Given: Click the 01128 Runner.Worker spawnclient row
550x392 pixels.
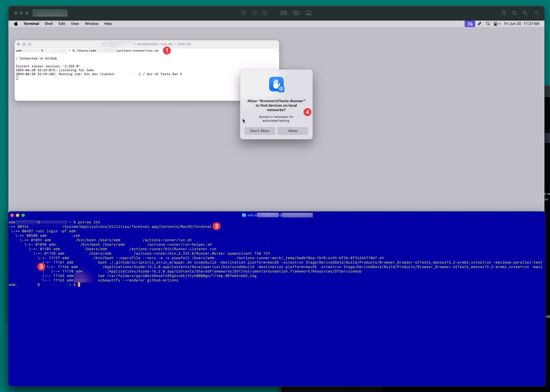Looking at the screenshot, I should pyautogui.click(x=152, y=254).
